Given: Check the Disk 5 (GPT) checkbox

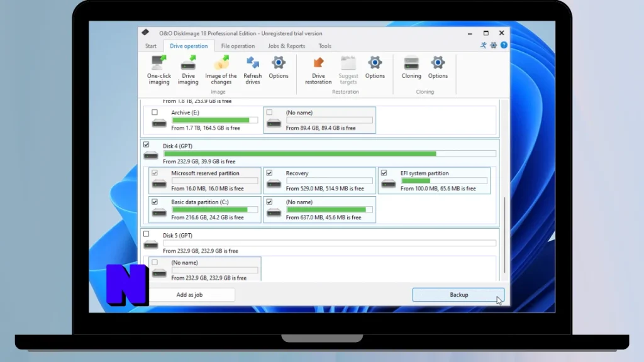Looking at the screenshot, I should [146, 234].
